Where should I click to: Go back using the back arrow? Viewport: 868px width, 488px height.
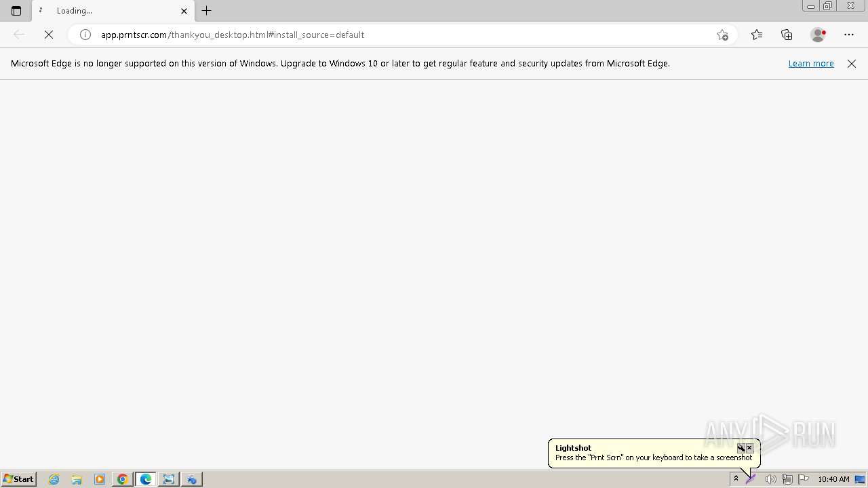[x=19, y=35]
